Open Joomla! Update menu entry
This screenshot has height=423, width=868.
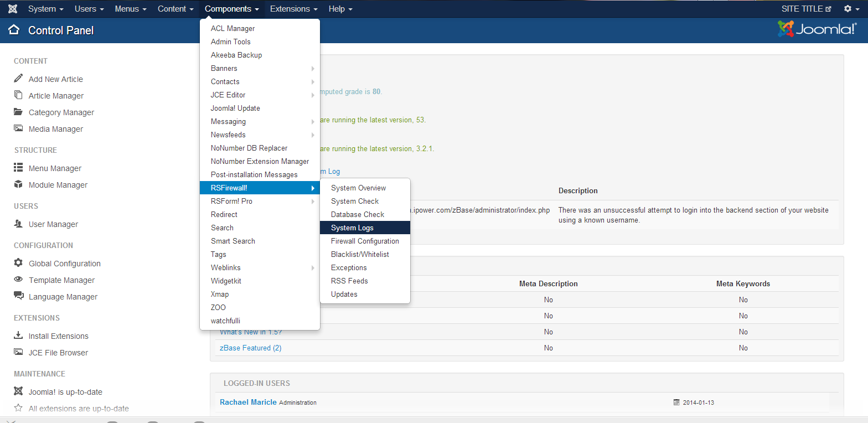[x=260, y=108]
